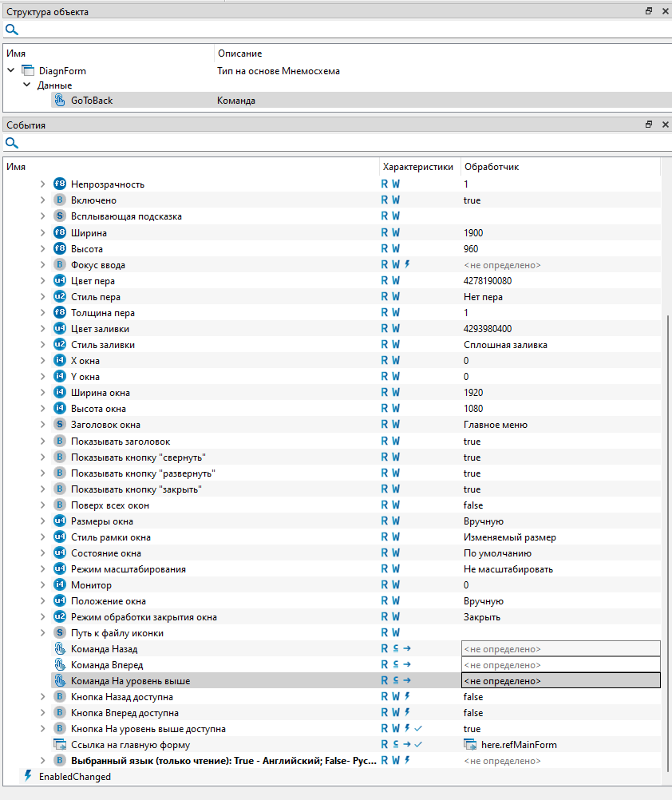
Task: Collapse the Данные tree node
Action: tap(26, 85)
